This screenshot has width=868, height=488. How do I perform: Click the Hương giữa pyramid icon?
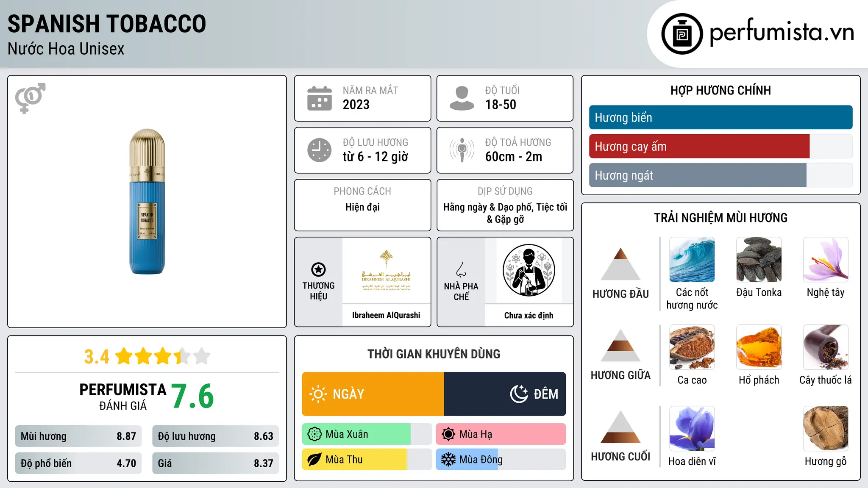coord(620,345)
